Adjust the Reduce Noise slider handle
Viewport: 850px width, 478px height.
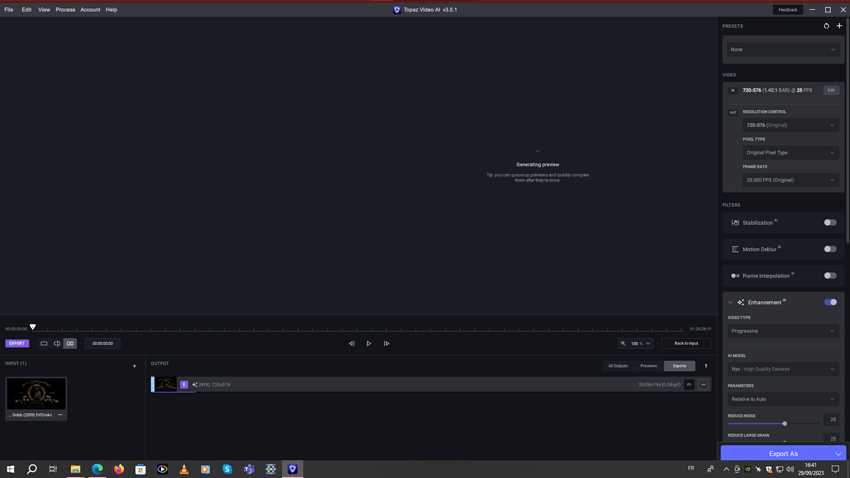(x=784, y=424)
